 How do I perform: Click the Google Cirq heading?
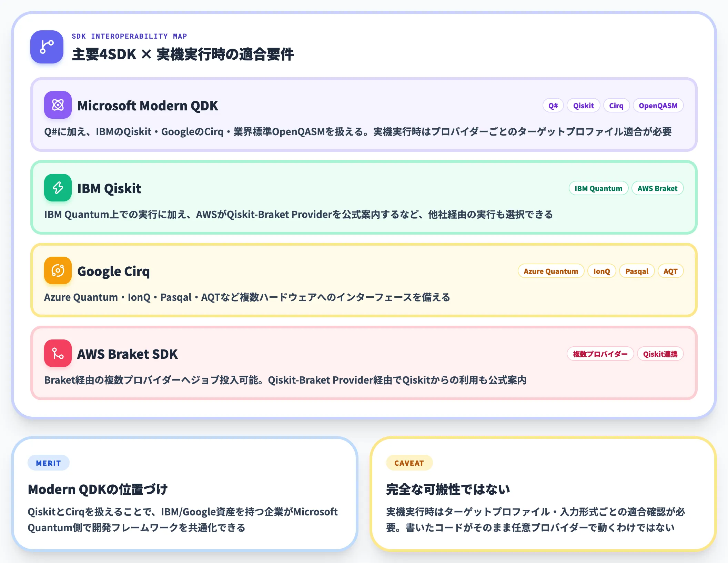(114, 271)
